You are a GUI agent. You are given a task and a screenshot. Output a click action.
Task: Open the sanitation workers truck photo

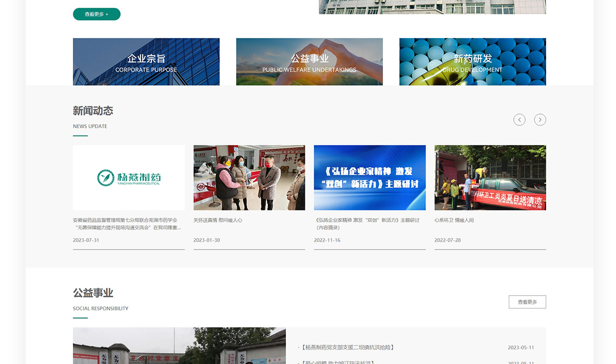point(490,178)
